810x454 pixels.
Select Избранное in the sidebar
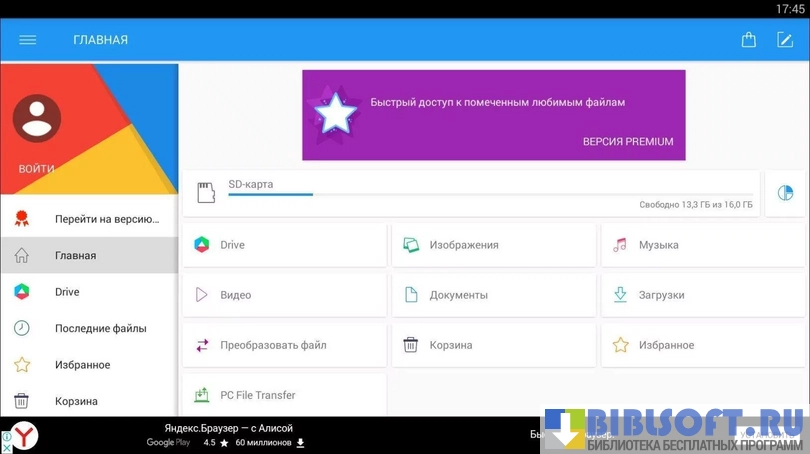[x=82, y=365]
